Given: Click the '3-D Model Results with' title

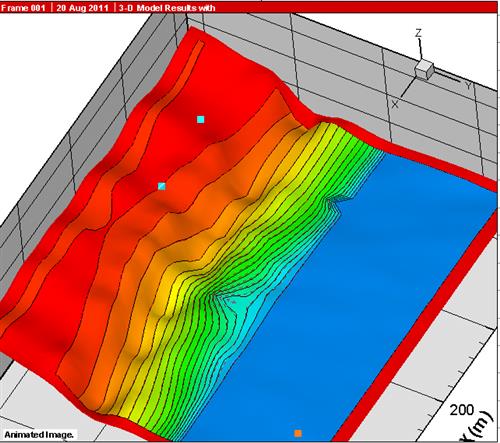Looking at the screenshot, I should 167,8.
